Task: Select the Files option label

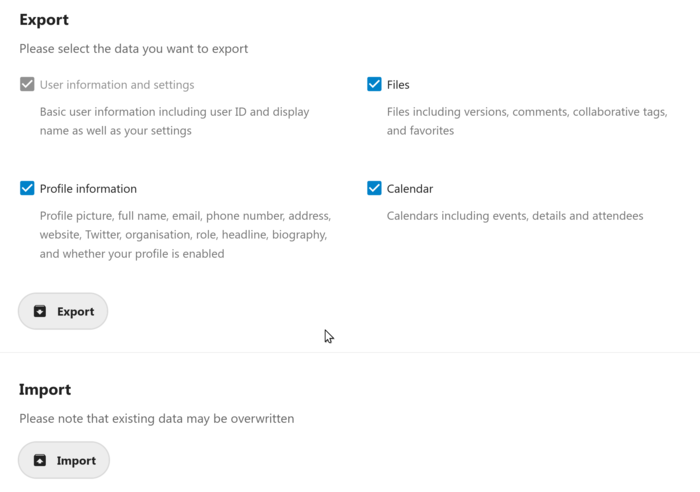Action: (x=398, y=85)
